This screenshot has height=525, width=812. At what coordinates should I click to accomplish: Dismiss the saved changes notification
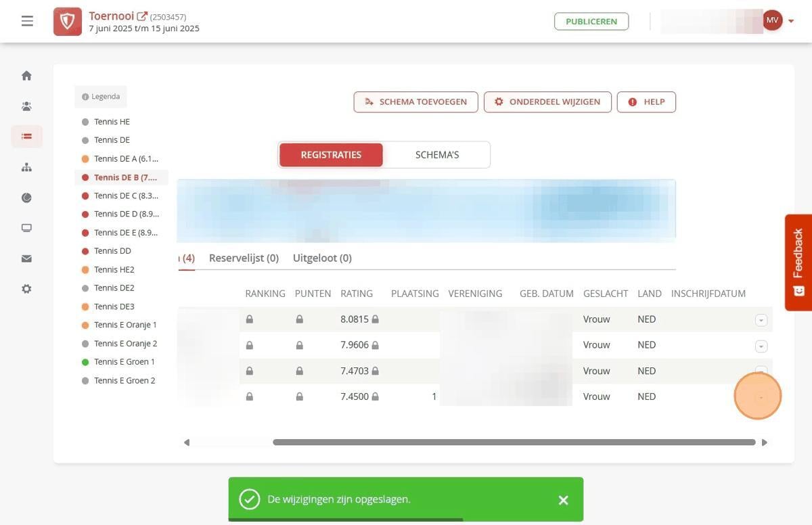(x=563, y=500)
